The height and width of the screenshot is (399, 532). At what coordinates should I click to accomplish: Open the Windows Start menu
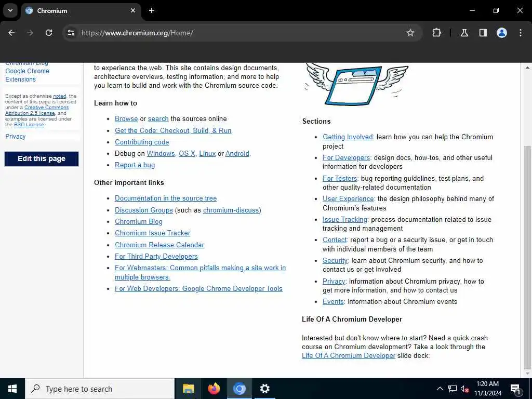tap(12, 389)
